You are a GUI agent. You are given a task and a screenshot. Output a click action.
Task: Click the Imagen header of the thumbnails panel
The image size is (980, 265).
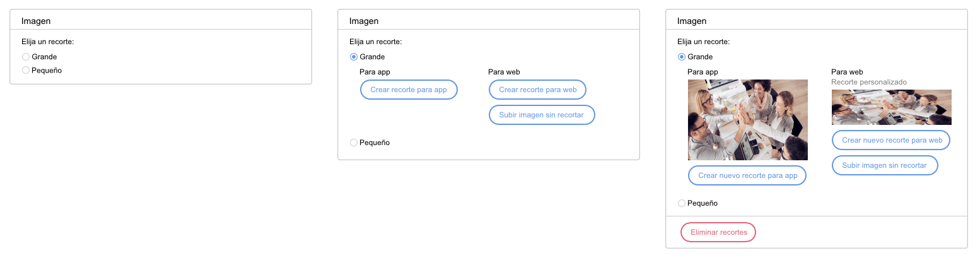coord(692,21)
